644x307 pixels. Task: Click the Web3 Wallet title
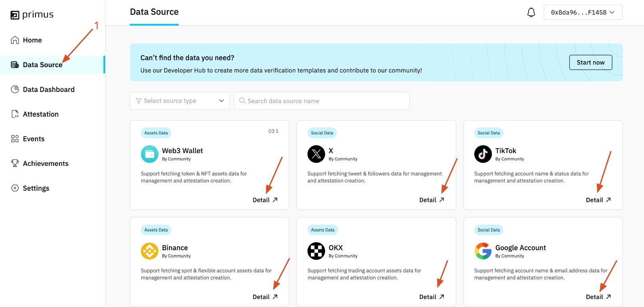(183, 151)
